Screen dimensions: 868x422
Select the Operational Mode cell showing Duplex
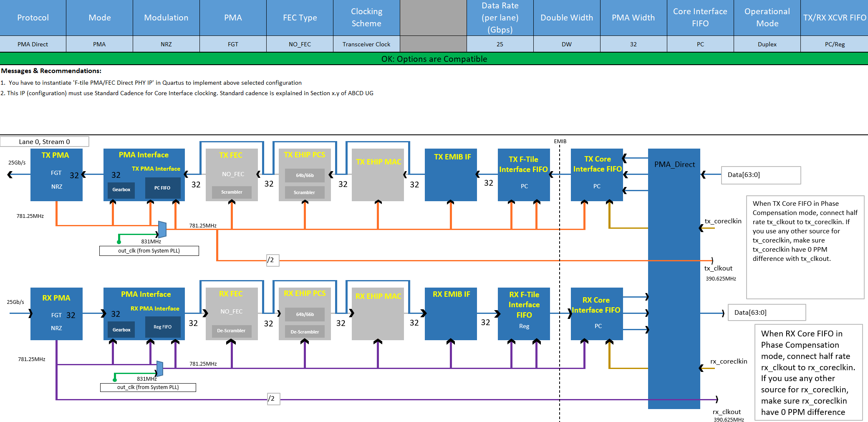[x=767, y=44]
